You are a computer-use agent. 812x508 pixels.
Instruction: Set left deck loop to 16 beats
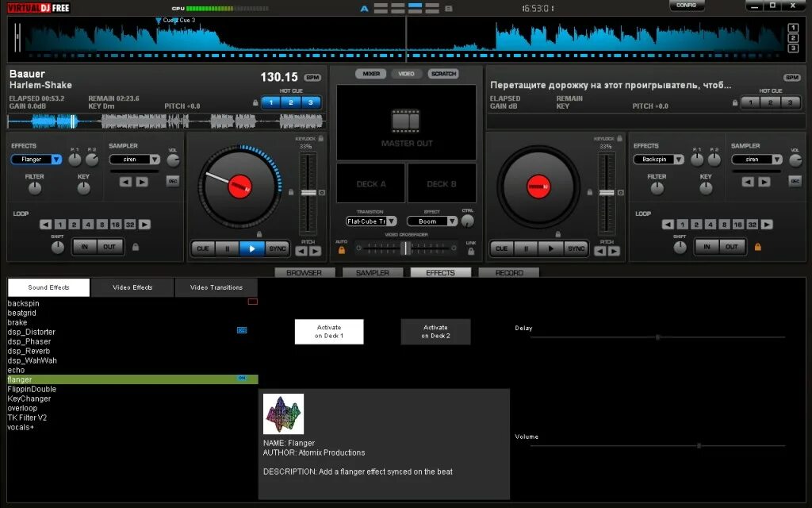coord(116,225)
